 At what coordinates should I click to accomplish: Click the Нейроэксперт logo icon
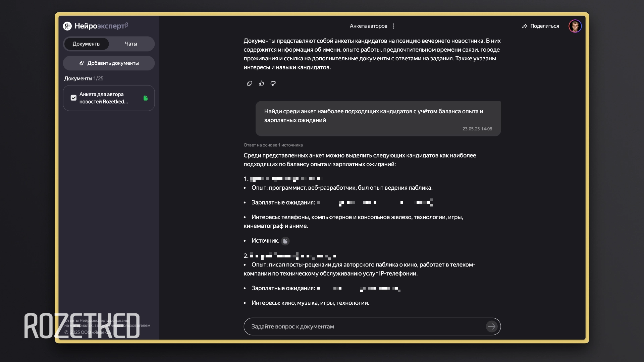click(x=67, y=26)
